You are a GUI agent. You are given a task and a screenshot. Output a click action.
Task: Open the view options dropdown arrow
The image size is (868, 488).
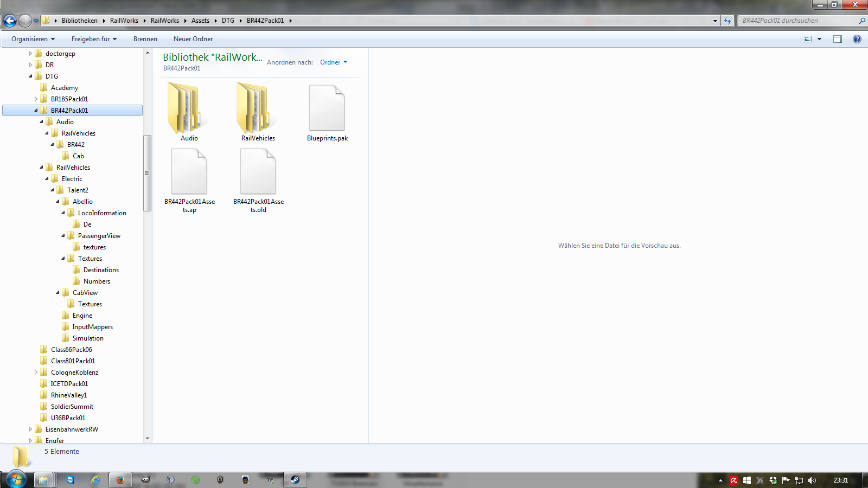(819, 39)
